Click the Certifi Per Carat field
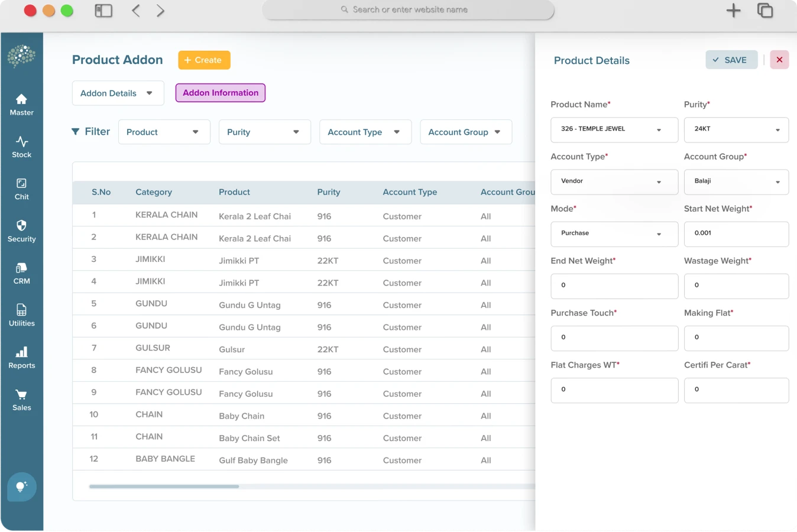This screenshot has width=797, height=532. tap(736, 390)
